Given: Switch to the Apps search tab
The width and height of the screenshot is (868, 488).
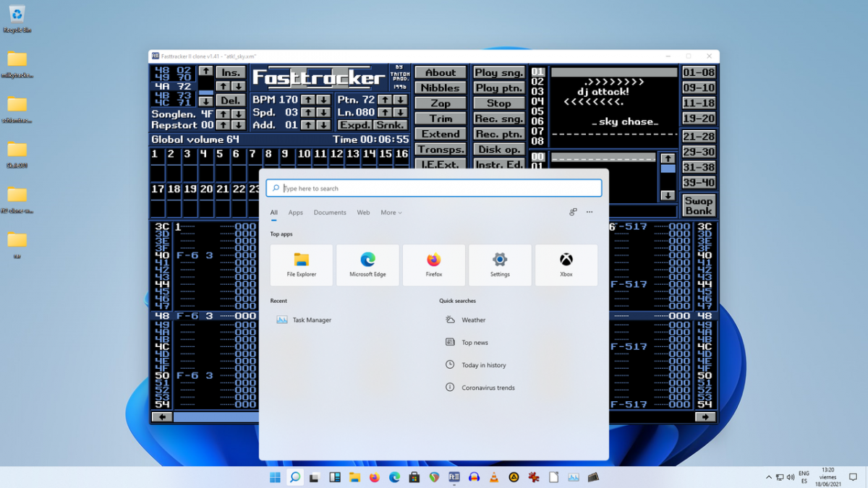Looking at the screenshot, I should pos(295,213).
